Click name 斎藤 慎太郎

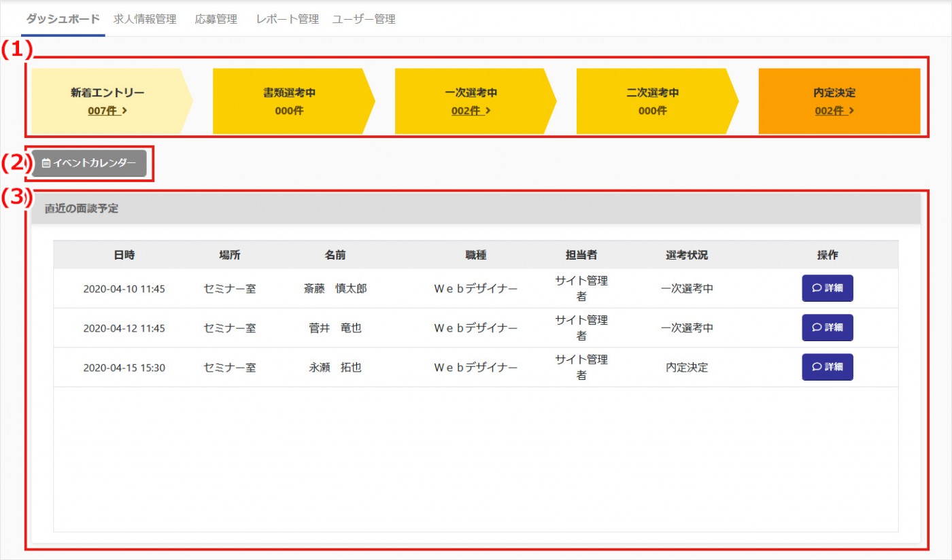335,289
